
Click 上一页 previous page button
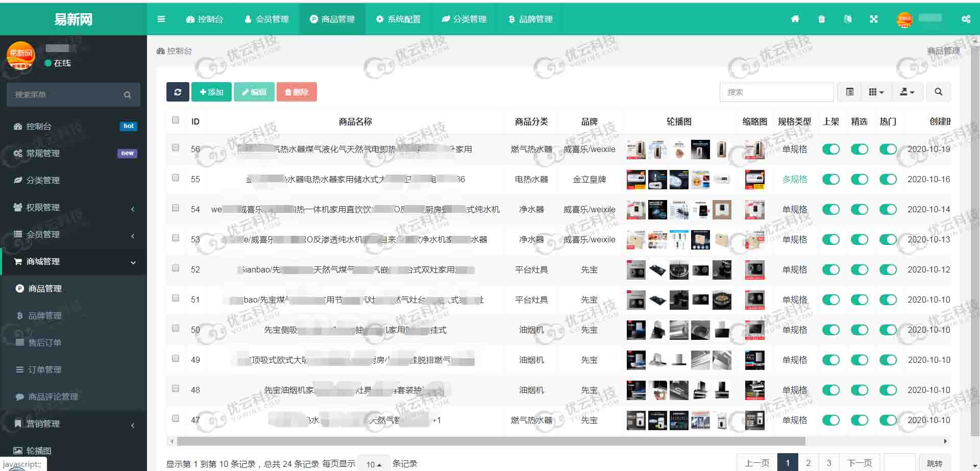point(757,463)
